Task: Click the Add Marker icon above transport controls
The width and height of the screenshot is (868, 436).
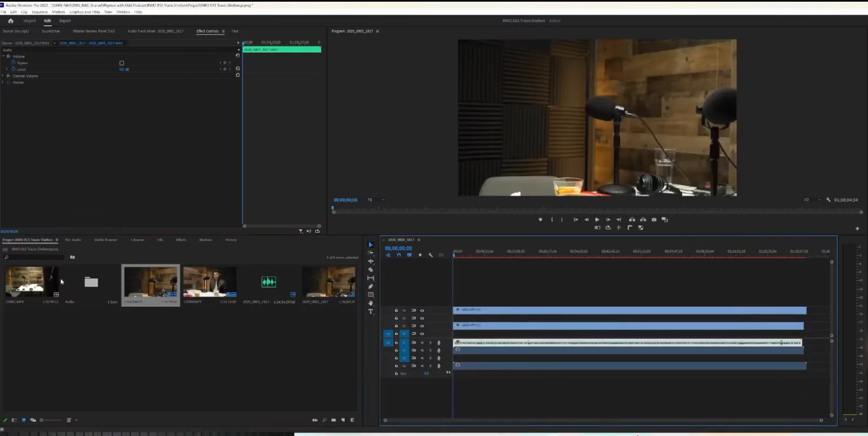Action: (x=540, y=220)
